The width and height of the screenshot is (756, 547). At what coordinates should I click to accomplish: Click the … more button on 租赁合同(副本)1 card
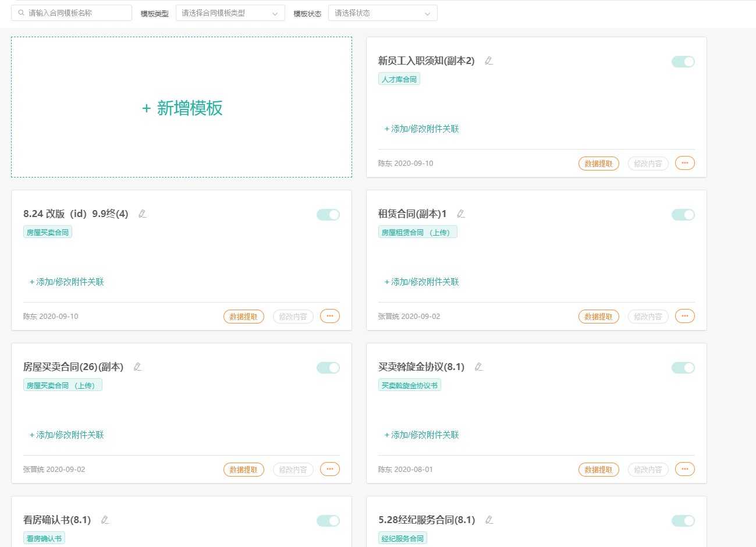(685, 316)
